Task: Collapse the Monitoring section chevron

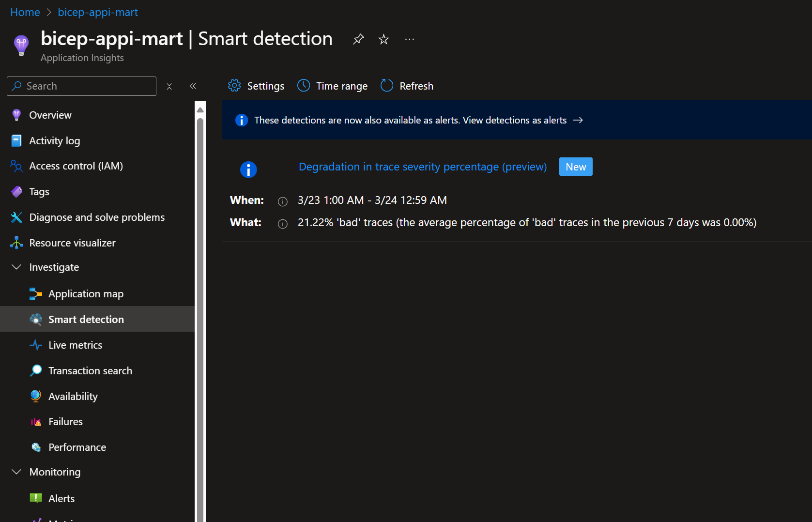Action: coord(16,472)
